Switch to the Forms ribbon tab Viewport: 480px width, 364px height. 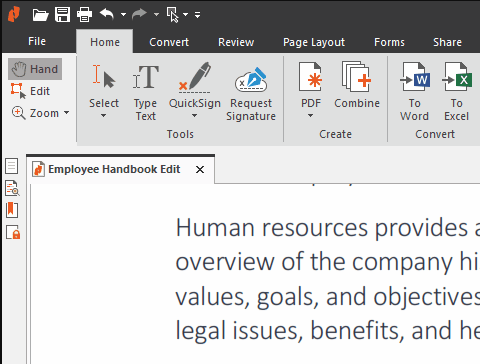pyautogui.click(x=389, y=42)
